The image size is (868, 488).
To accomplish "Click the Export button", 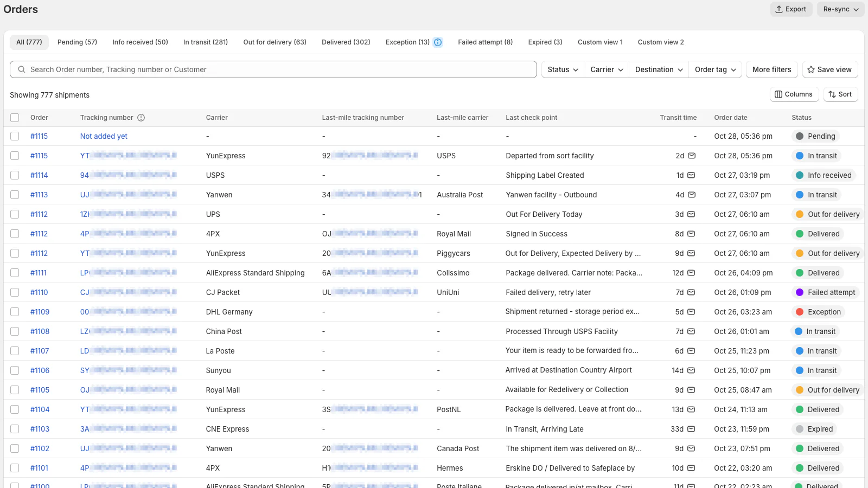I will click(x=791, y=9).
